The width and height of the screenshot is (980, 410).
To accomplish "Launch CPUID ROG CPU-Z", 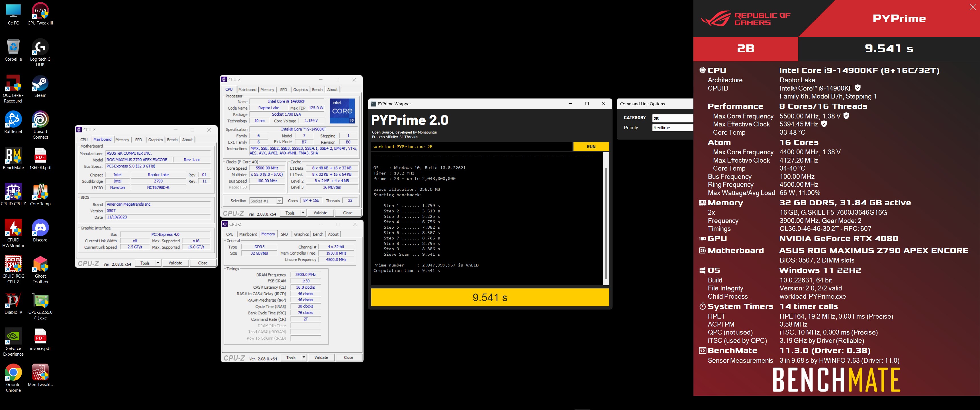I will click(x=13, y=269).
